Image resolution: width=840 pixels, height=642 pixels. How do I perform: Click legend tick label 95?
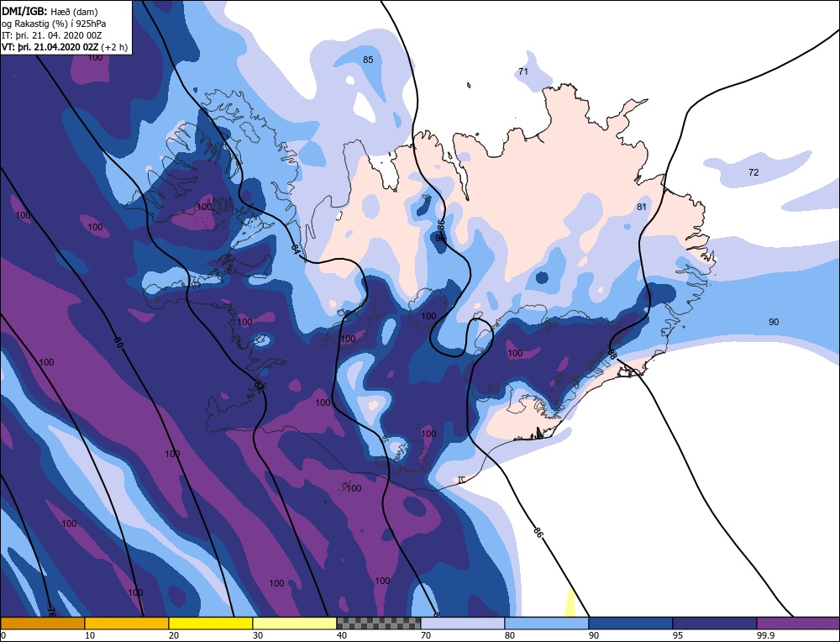pyautogui.click(x=678, y=635)
